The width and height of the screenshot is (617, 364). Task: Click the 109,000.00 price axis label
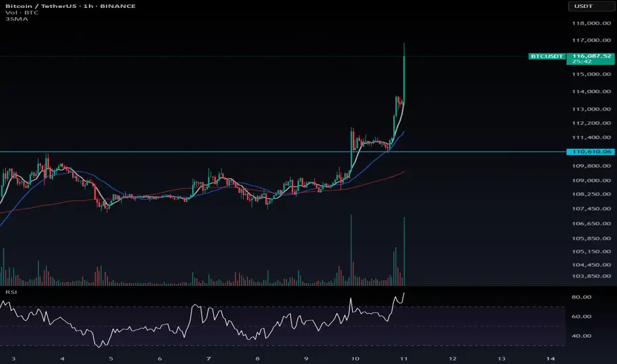coord(591,180)
